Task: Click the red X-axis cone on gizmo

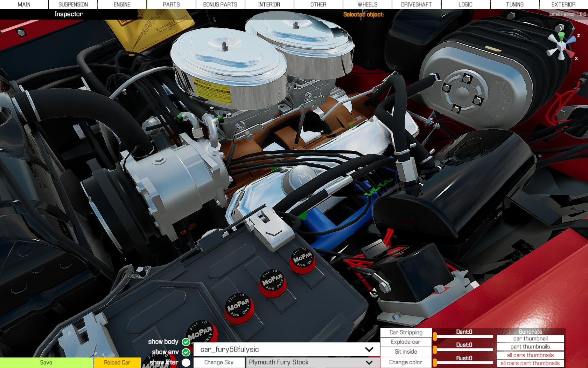Action: click(x=570, y=54)
